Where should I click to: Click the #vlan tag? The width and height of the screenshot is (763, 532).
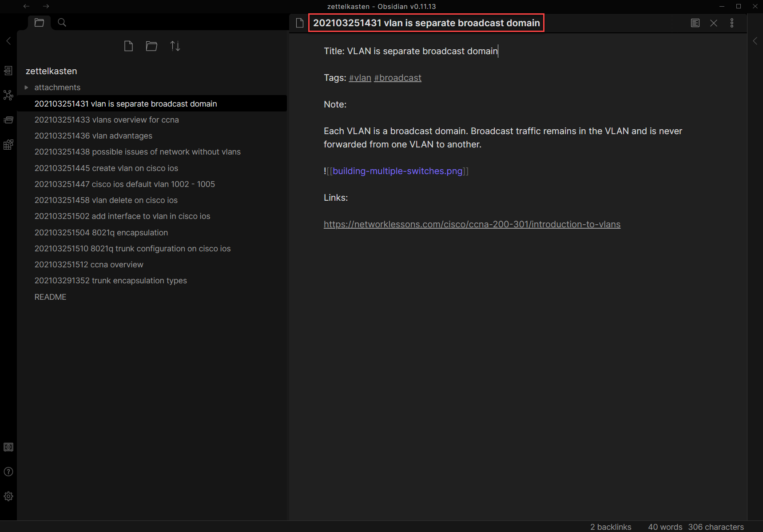[x=360, y=78]
